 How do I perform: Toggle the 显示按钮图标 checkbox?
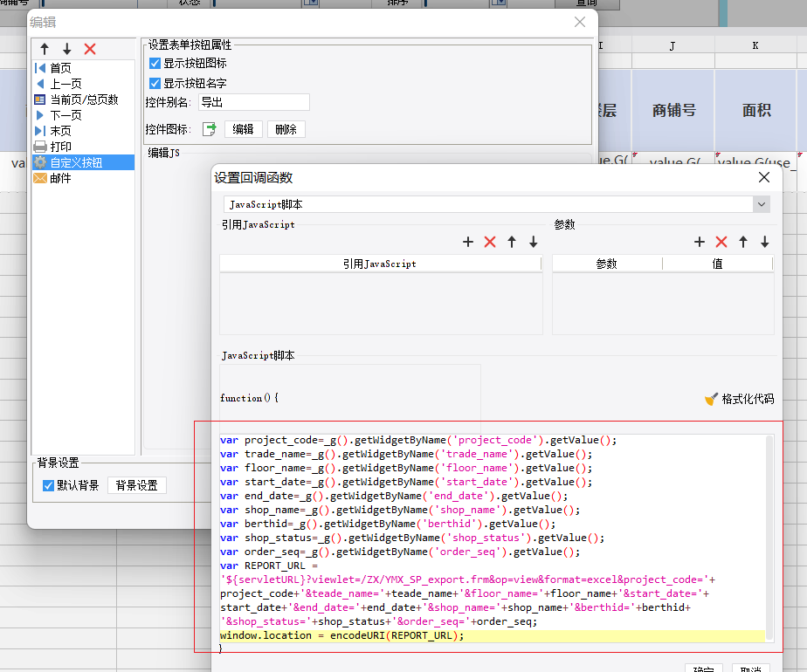(x=155, y=64)
